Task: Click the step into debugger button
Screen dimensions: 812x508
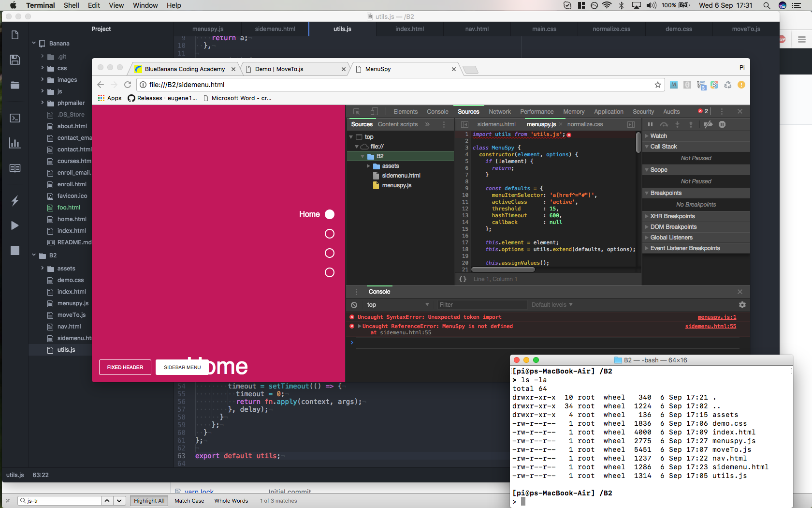Action: point(677,125)
